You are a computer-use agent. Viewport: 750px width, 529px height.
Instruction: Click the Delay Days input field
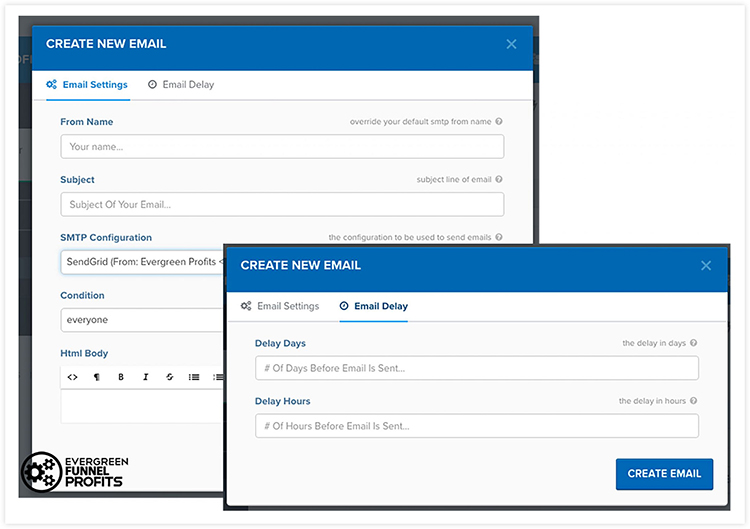477,368
